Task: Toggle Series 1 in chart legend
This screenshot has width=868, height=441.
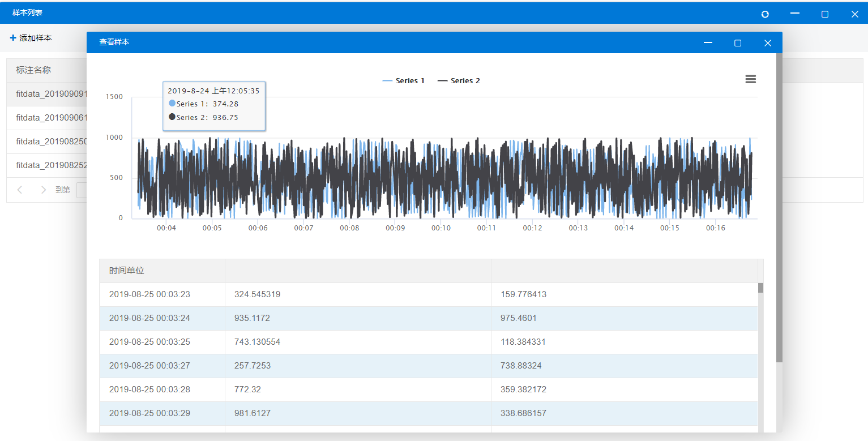Action: coord(404,81)
